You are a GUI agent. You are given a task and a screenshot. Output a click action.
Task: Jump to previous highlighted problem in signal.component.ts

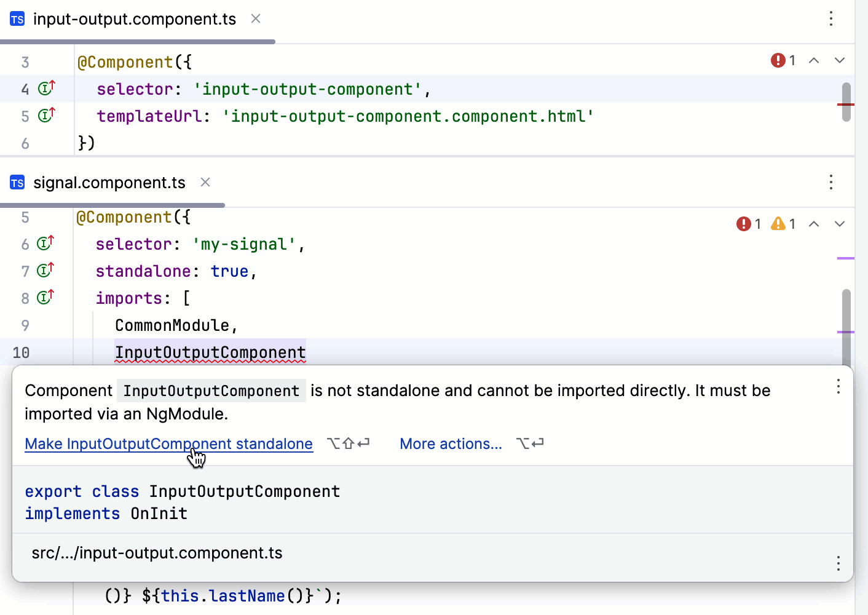coord(814,224)
